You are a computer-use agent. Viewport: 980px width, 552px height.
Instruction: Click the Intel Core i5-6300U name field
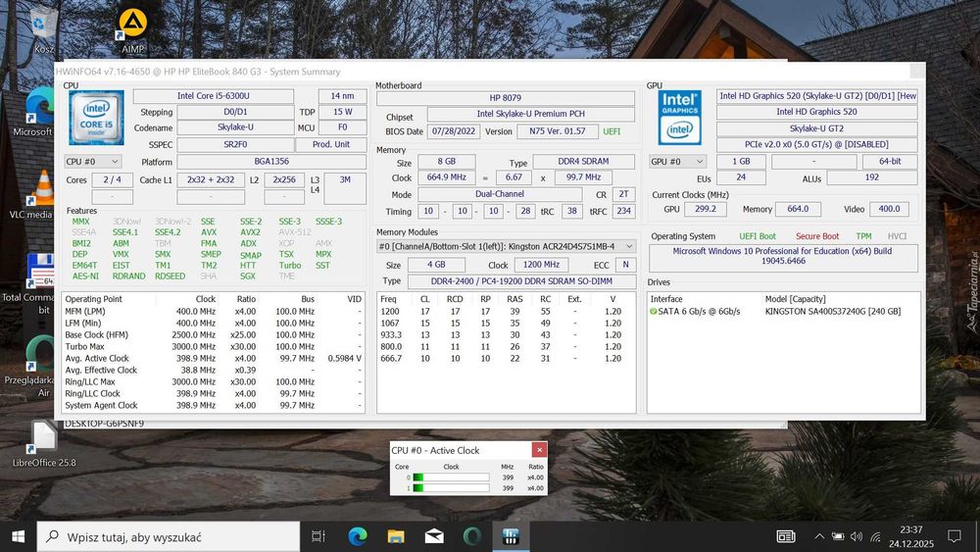pyautogui.click(x=213, y=96)
